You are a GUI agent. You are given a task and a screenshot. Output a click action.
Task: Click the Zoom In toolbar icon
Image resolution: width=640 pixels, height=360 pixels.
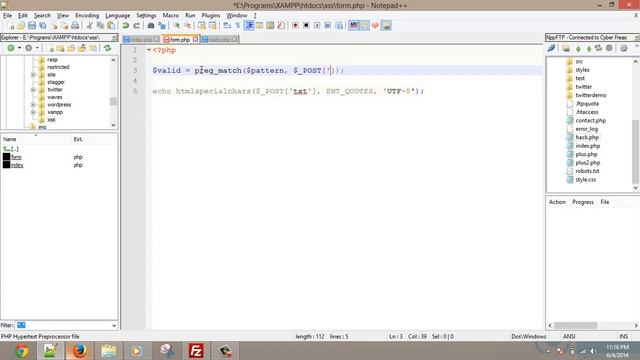[x=176, y=26]
